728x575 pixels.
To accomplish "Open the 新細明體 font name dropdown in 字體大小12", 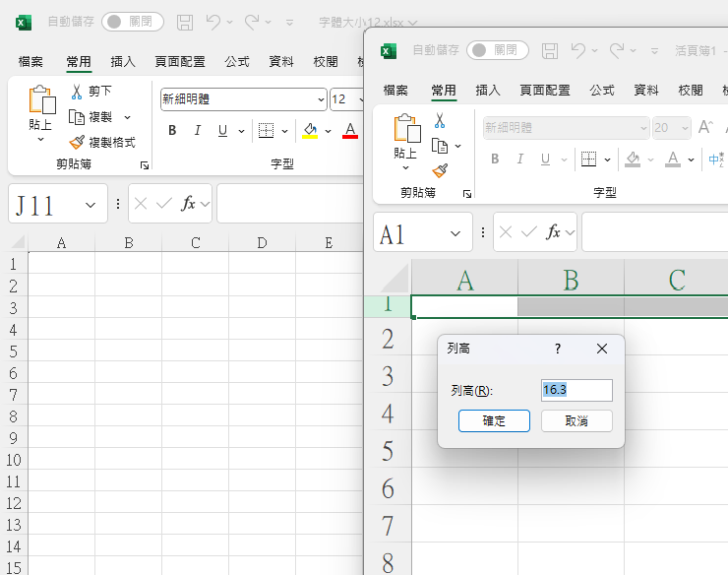I will pyautogui.click(x=322, y=99).
